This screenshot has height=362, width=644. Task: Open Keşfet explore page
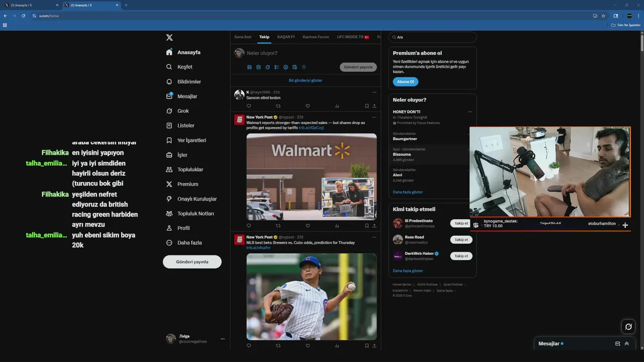tap(179, 67)
